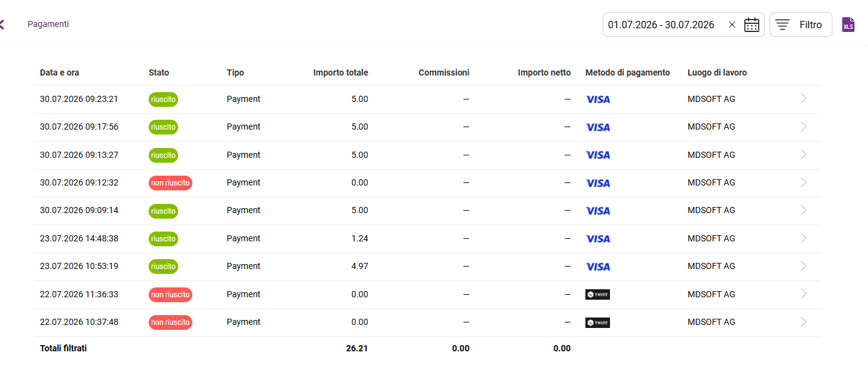Click the TWINT logo in the 10:37:48 row
The image size is (868, 382).
tap(598, 322)
